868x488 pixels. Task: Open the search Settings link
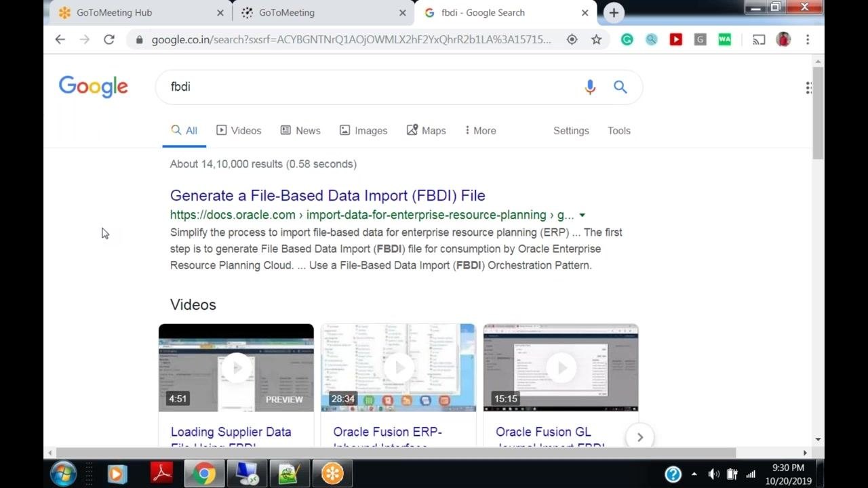click(x=571, y=131)
